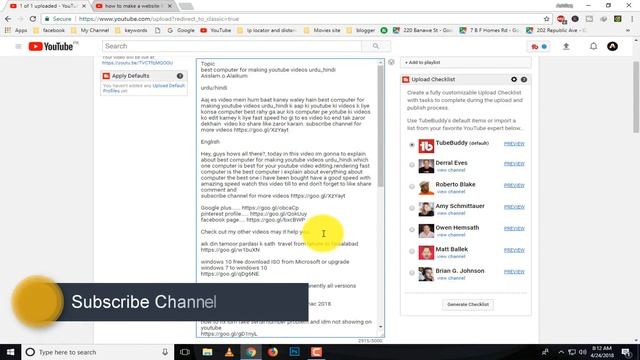Click the upload video arrow icon
Viewport: 640px width, 360px height.
(x=566, y=47)
